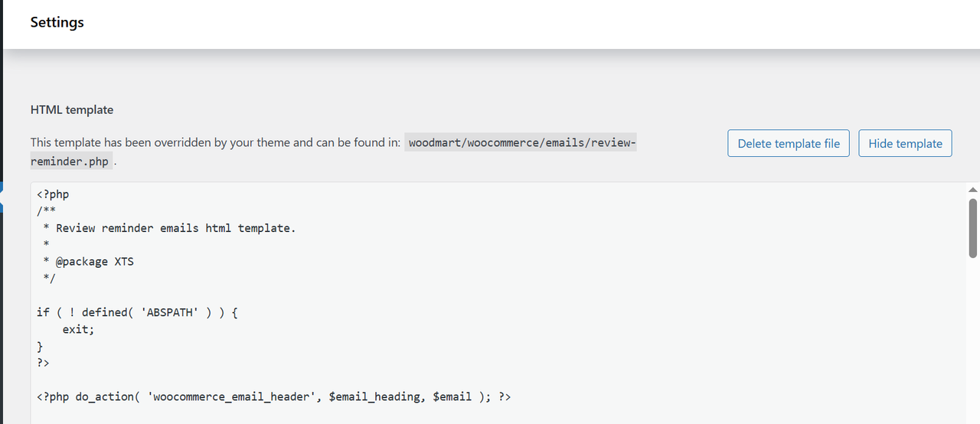The width and height of the screenshot is (980, 424).
Task: Click the woodmart/woocommerce/emails template path text
Action: tap(521, 142)
